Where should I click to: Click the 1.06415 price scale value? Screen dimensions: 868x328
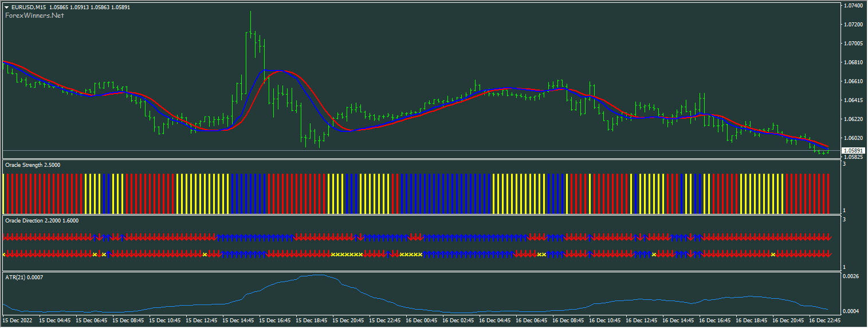tap(853, 100)
